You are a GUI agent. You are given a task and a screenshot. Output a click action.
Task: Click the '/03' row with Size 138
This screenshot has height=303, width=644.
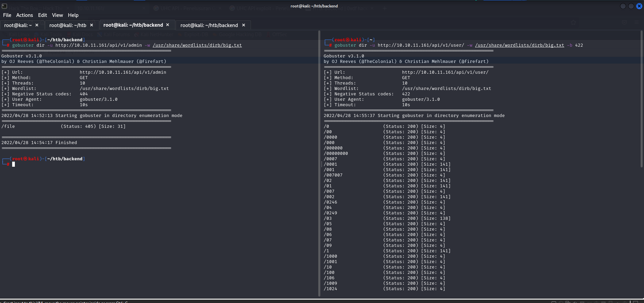pyautogui.click(x=387, y=218)
